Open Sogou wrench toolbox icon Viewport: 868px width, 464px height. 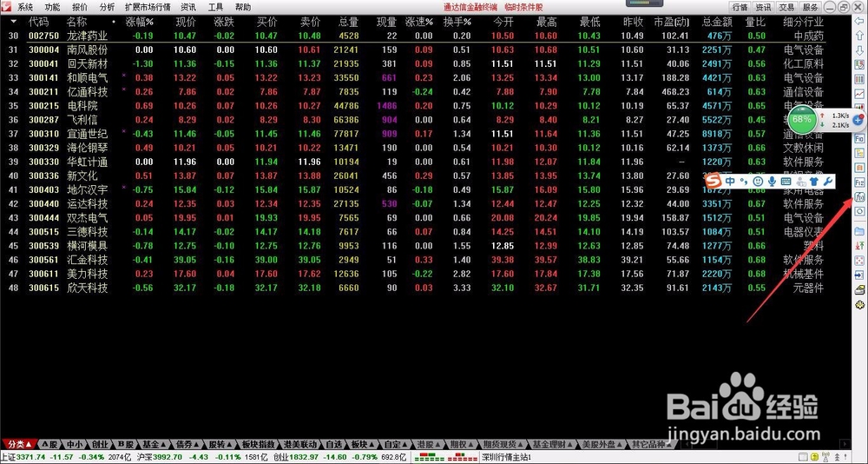(827, 182)
